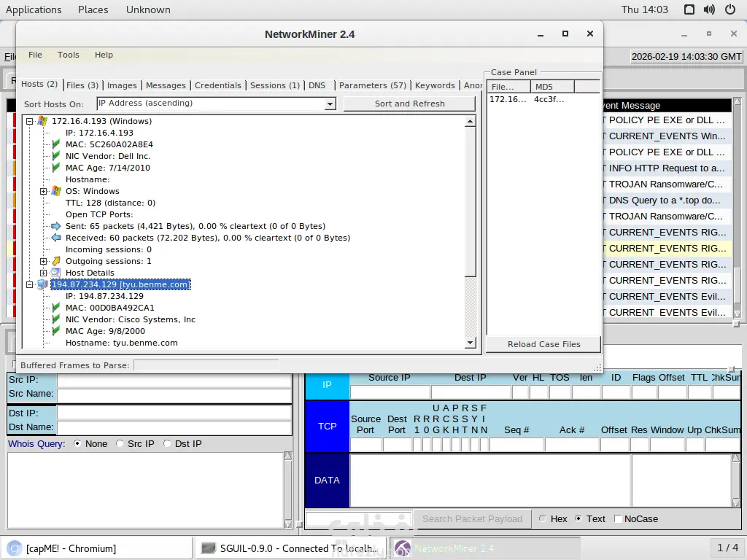
Task: Select the Hex payload radio button
Action: pos(542,518)
